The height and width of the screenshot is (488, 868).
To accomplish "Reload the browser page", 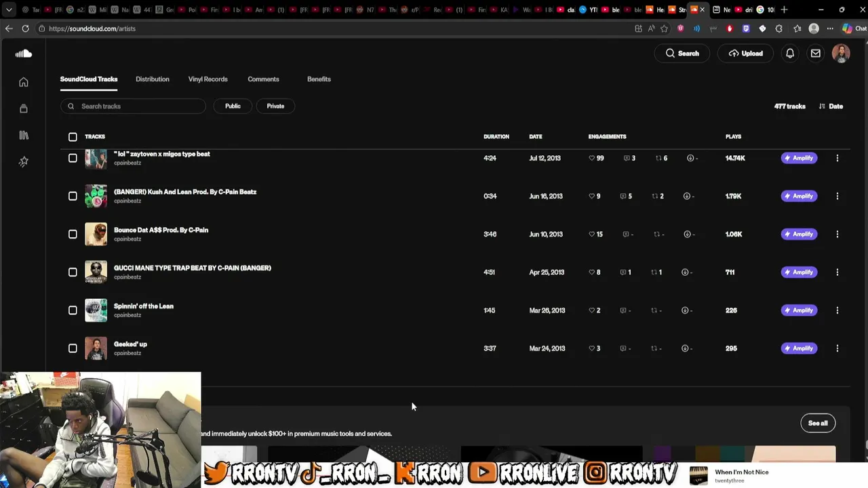I will (x=25, y=28).
